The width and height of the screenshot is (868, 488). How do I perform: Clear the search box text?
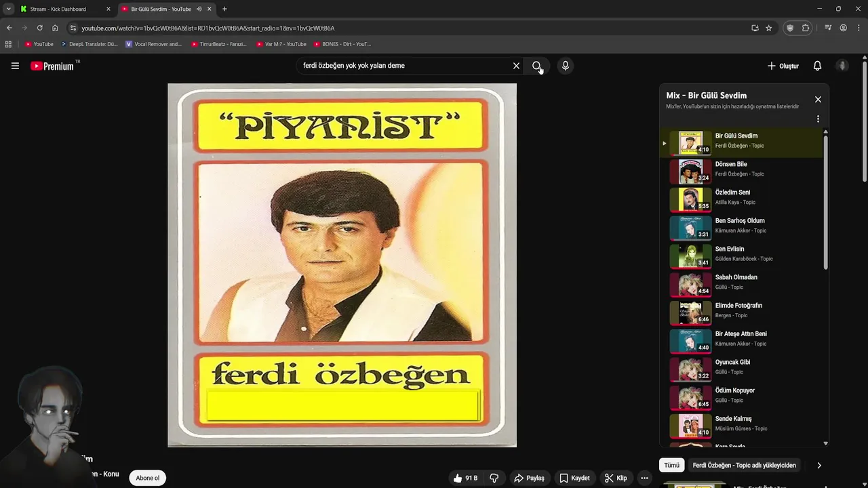coord(516,66)
